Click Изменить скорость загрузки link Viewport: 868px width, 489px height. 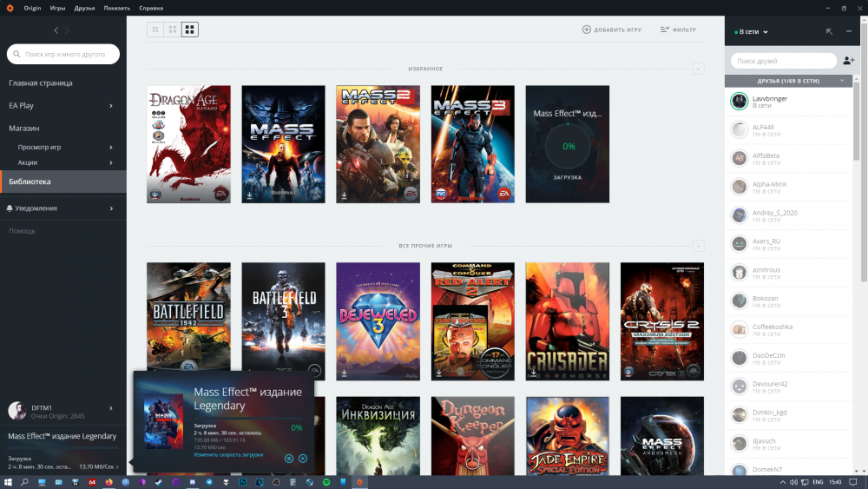tap(228, 455)
